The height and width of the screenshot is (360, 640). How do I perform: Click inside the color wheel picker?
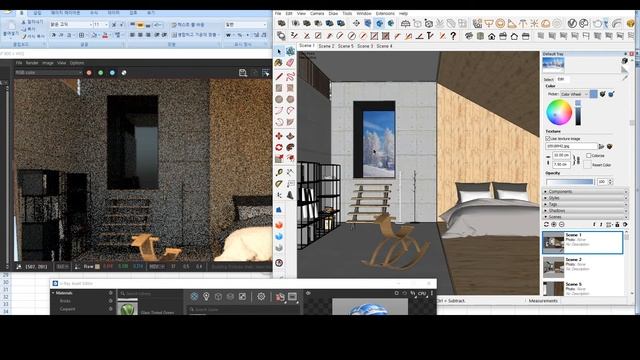tap(559, 113)
